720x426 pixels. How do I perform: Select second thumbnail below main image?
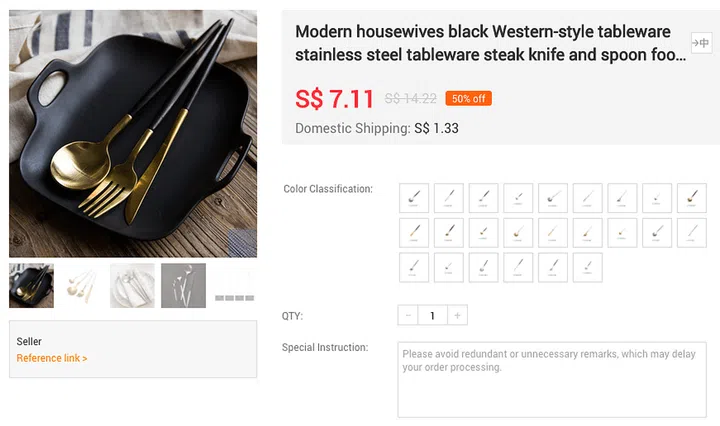[x=82, y=286]
